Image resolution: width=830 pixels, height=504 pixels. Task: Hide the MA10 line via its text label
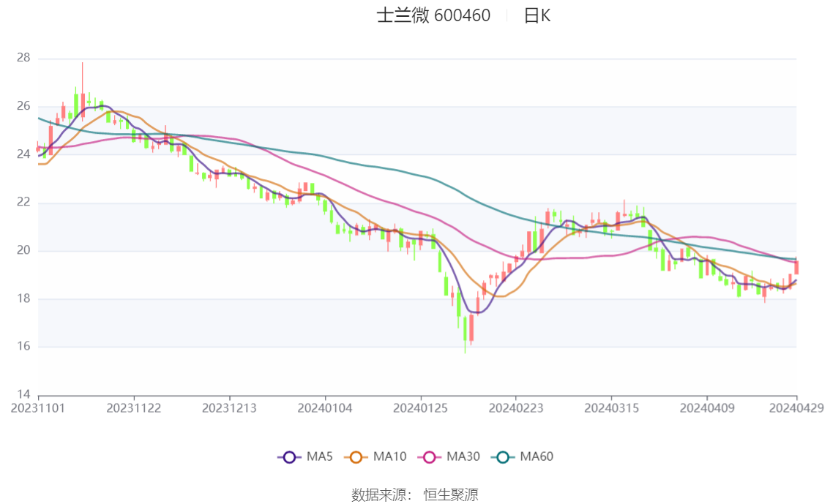(x=389, y=457)
